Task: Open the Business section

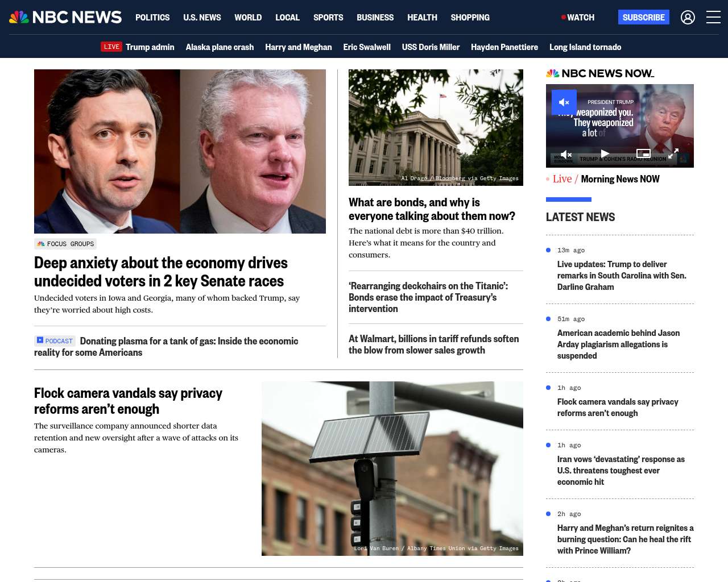Action: point(375,18)
